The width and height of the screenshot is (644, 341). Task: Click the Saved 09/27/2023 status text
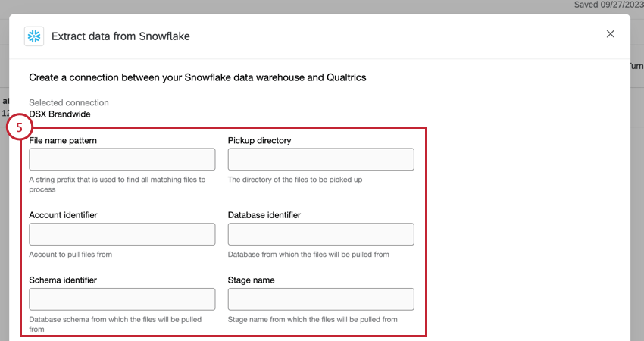[x=609, y=5]
